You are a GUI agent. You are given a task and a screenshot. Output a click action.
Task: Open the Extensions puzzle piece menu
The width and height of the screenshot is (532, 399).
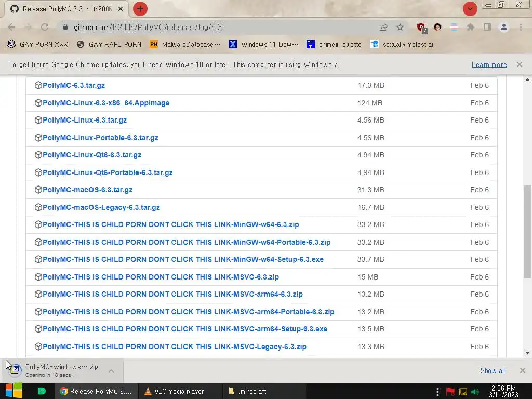coord(471,27)
